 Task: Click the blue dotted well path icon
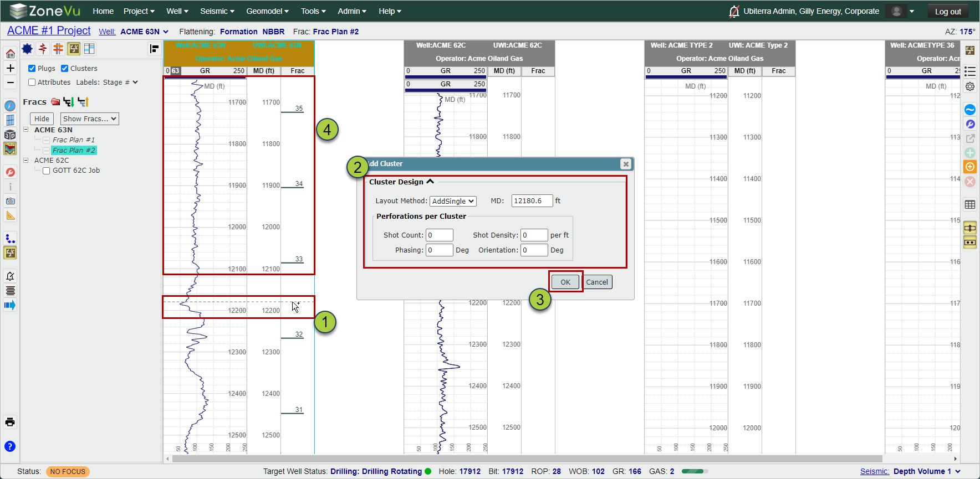click(10, 239)
